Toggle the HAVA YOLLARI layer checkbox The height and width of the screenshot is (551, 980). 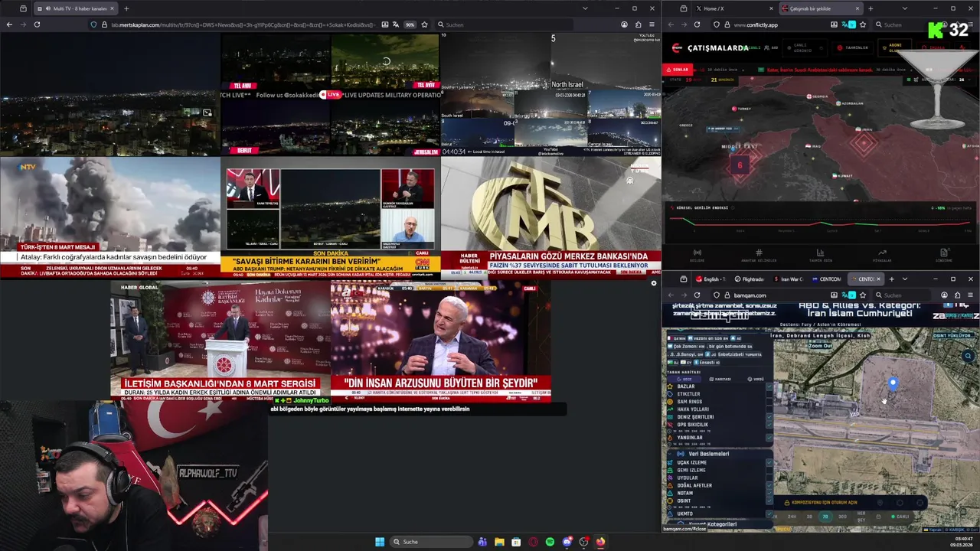point(769,409)
